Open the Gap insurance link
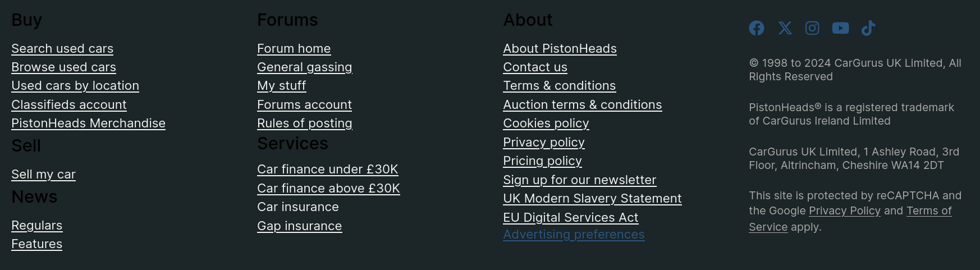This screenshot has width=980, height=270. [x=299, y=226]
